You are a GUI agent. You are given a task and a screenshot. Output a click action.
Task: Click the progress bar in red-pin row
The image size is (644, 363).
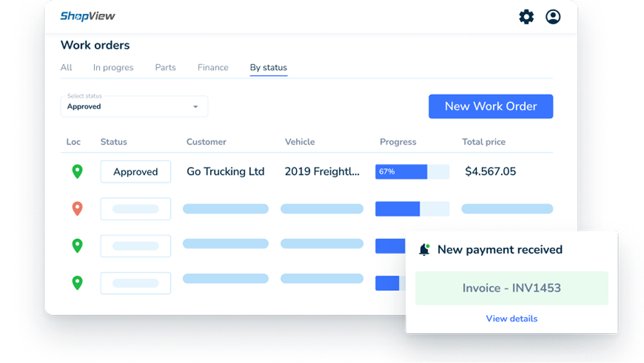[412, 208]
